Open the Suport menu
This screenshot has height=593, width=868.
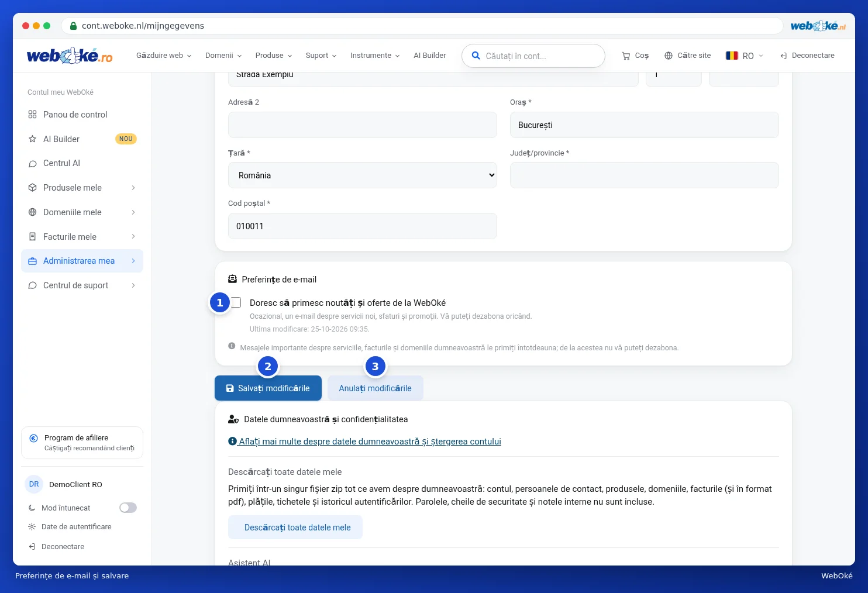(x=321, y=56)
